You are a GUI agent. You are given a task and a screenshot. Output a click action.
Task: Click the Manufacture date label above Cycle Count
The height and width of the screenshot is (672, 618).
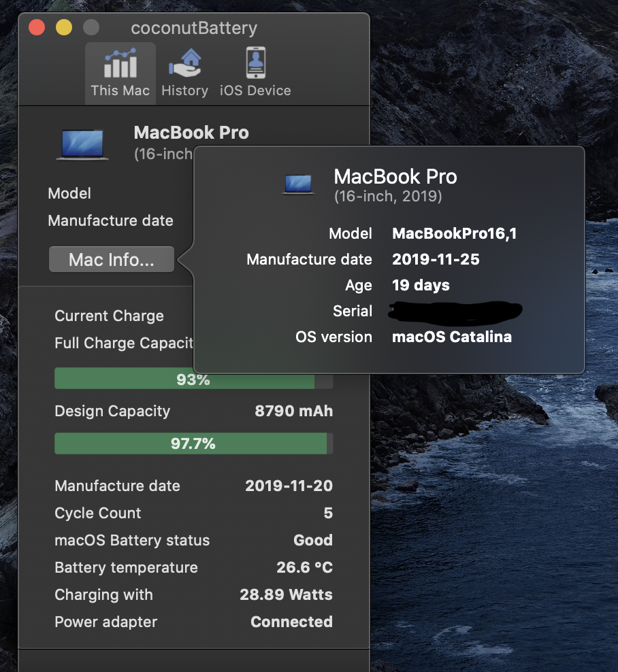117,486
